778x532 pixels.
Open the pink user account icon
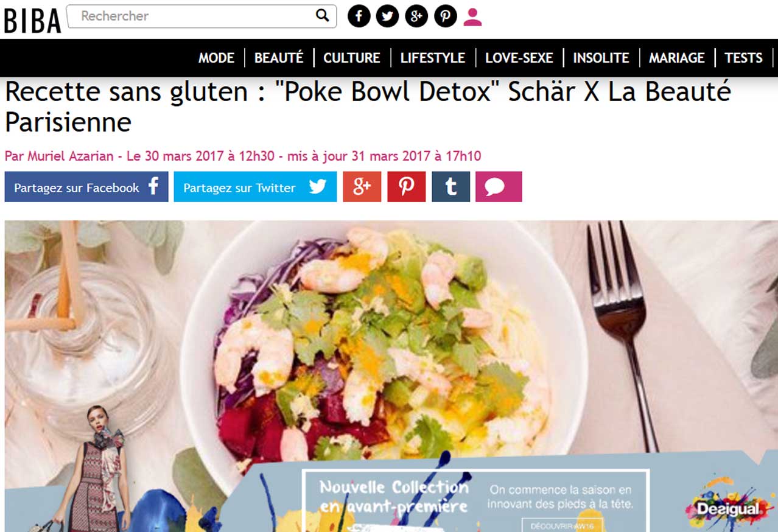472,16
